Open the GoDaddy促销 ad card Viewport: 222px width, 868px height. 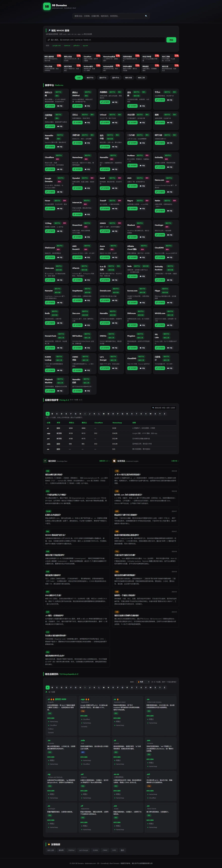(111, 68)
